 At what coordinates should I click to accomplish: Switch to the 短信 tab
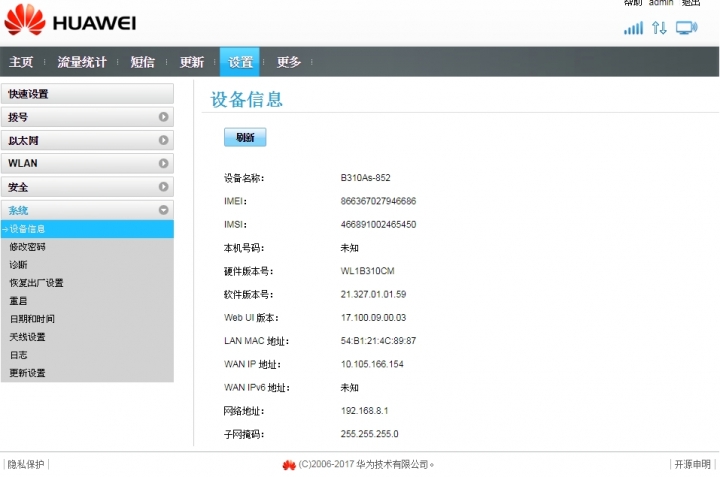tap(142, 62)
